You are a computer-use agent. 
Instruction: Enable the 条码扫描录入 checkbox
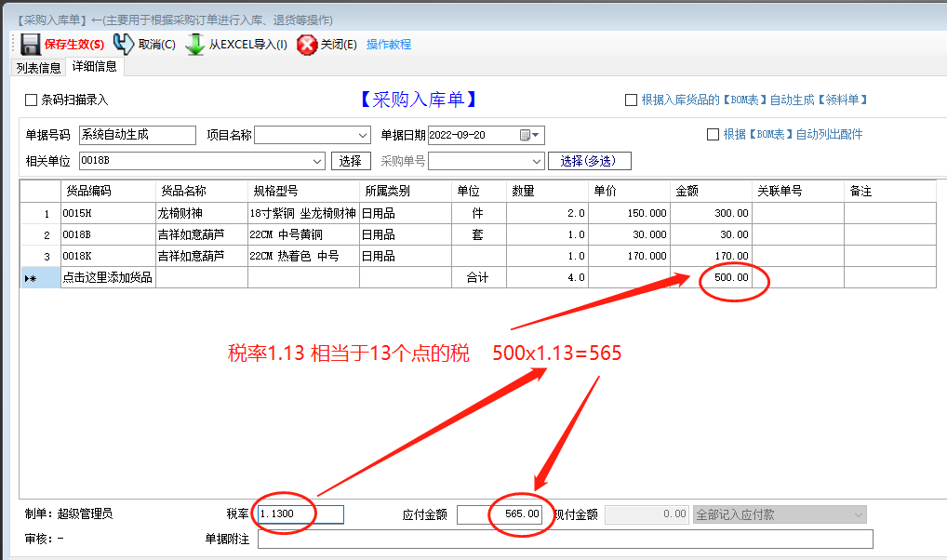click(x=31, y=100)
